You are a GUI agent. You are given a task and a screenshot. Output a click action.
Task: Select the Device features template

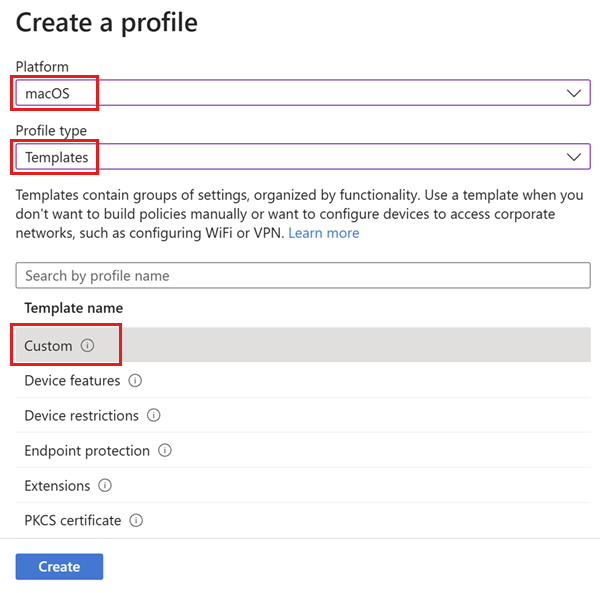(x=72, y=381)
